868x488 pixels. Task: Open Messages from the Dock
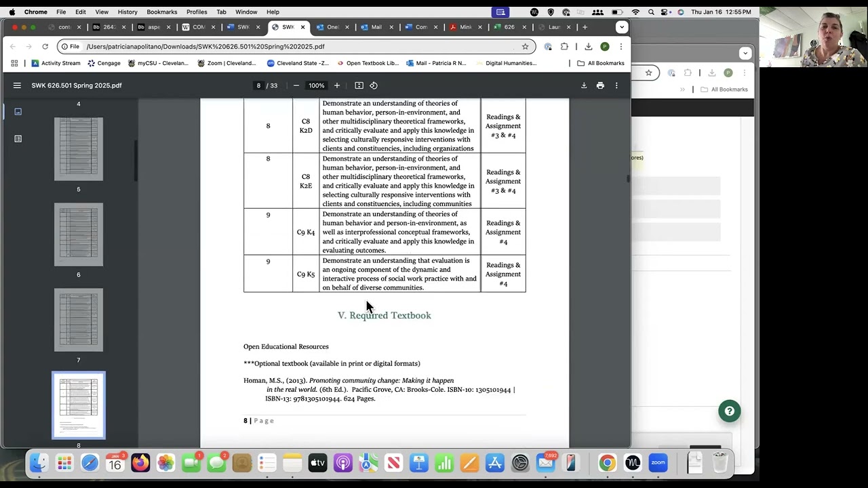pyautogui.click(x=216, y=463)
